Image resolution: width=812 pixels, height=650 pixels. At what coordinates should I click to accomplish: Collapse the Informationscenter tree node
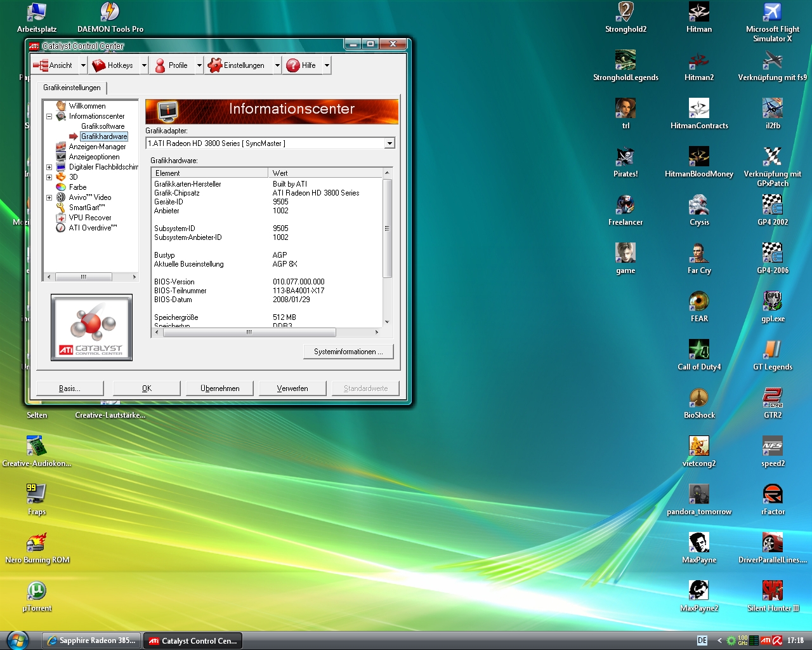pos(49,116)
